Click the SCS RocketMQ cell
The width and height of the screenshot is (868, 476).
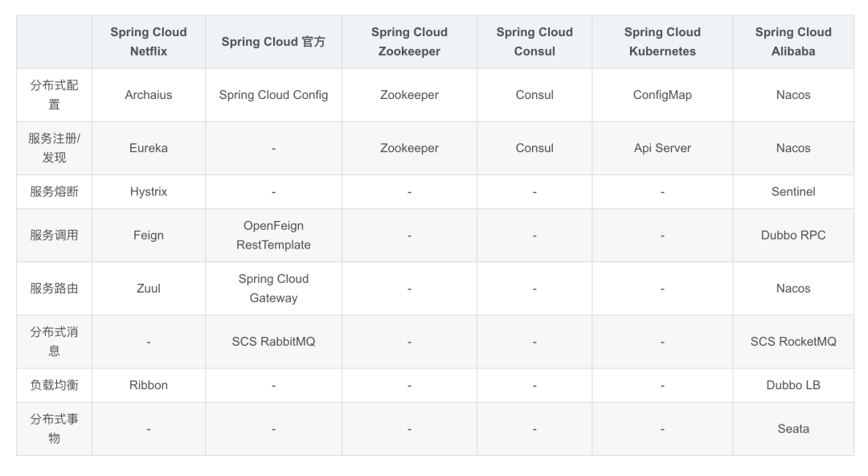tap(792, 342)
